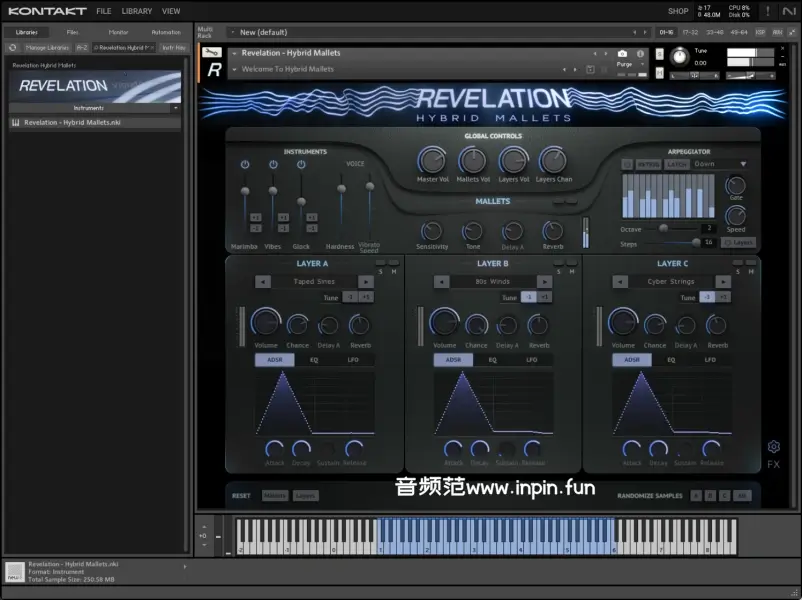Click the camera snapshot icon in instrument header

pos(623,53)
